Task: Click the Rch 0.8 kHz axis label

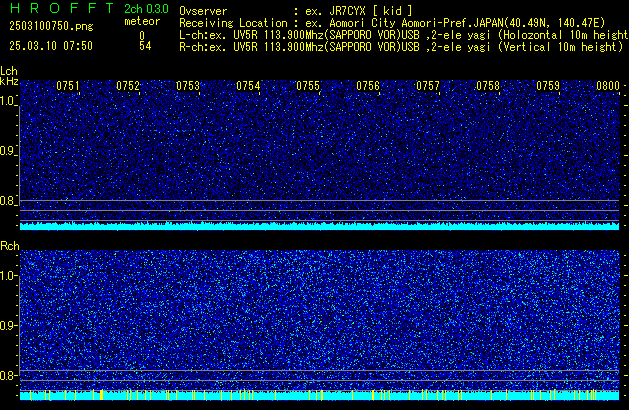Action: (x=7, y=375)
